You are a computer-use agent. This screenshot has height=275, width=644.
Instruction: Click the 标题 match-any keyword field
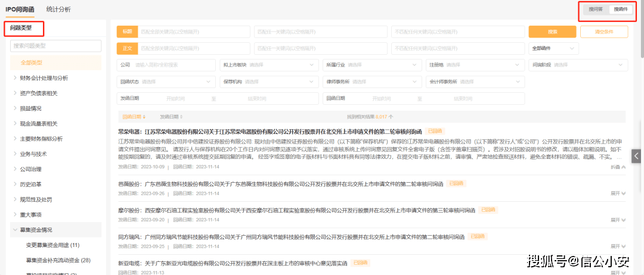point(321,32)
